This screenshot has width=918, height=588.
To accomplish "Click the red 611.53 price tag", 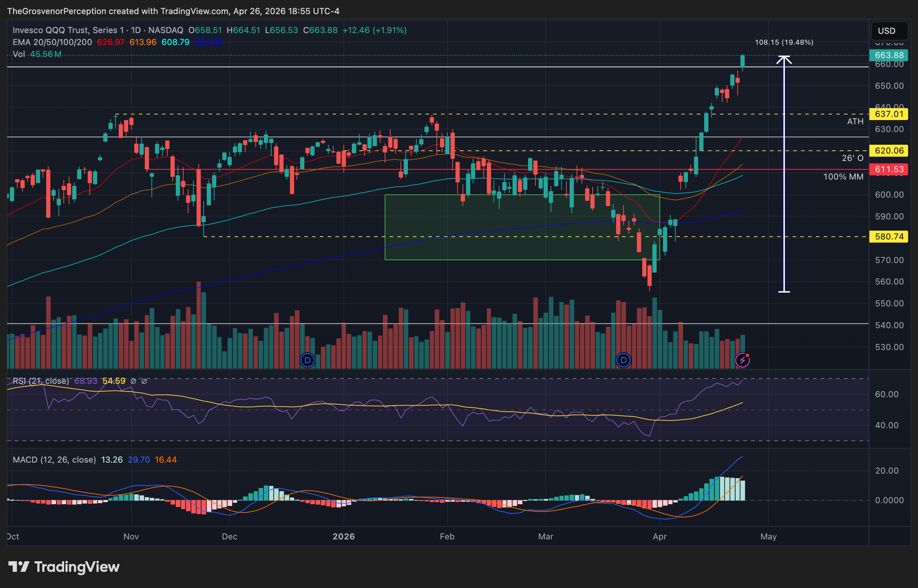I will pos(889,169).
